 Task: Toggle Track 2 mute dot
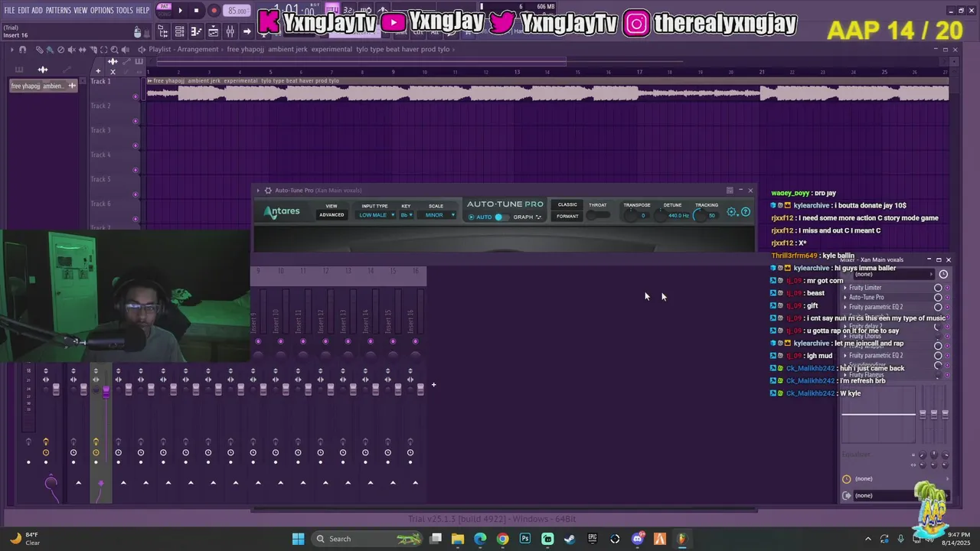[136, 121]
